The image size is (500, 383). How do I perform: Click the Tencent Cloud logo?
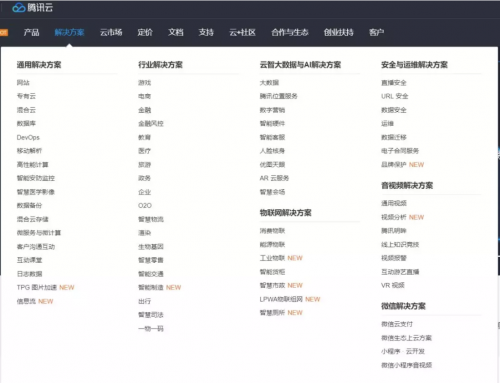32,7
